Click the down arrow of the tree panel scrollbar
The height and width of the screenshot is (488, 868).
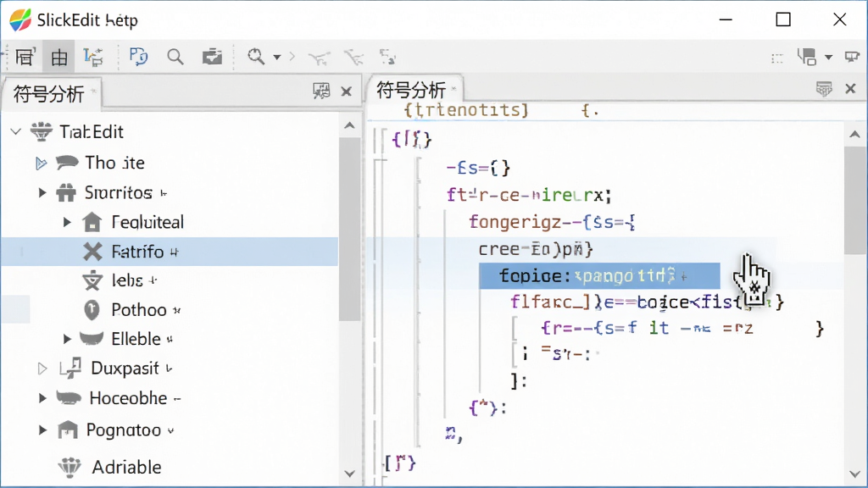tap(349, 474)
